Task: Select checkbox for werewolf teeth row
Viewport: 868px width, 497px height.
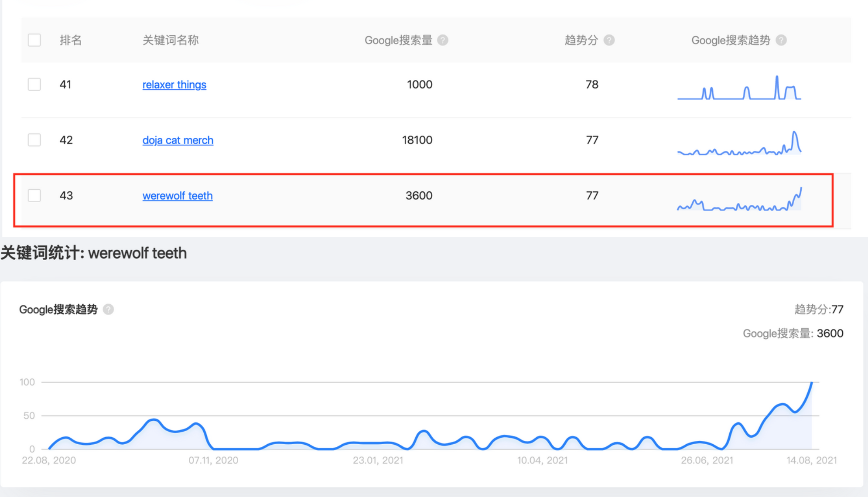Action: click(34, 195)
